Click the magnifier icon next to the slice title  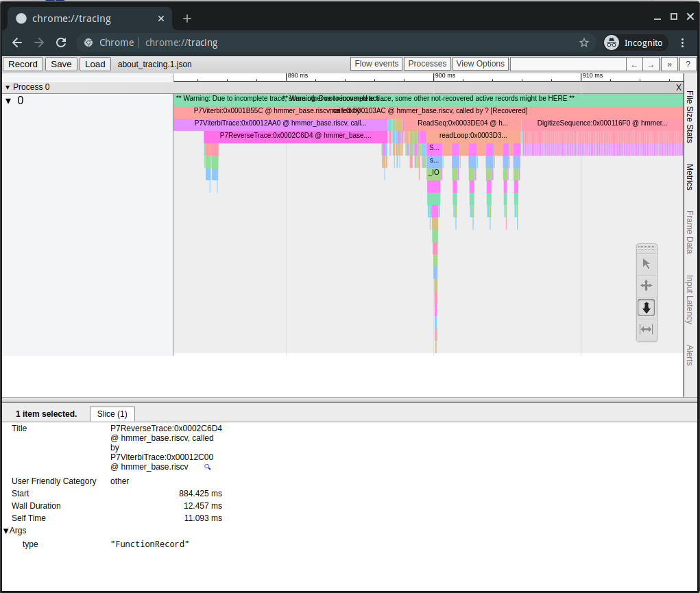(208, 467)
